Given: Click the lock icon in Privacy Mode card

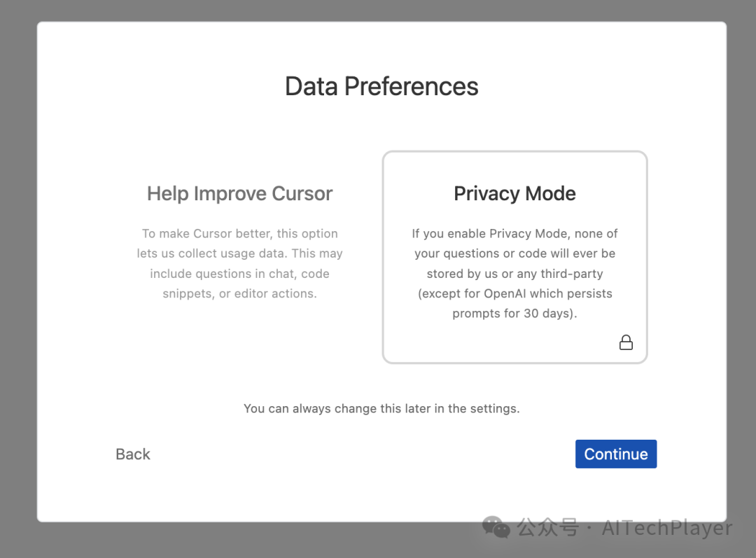Looking at the screenshot, I should click(626, 342).
